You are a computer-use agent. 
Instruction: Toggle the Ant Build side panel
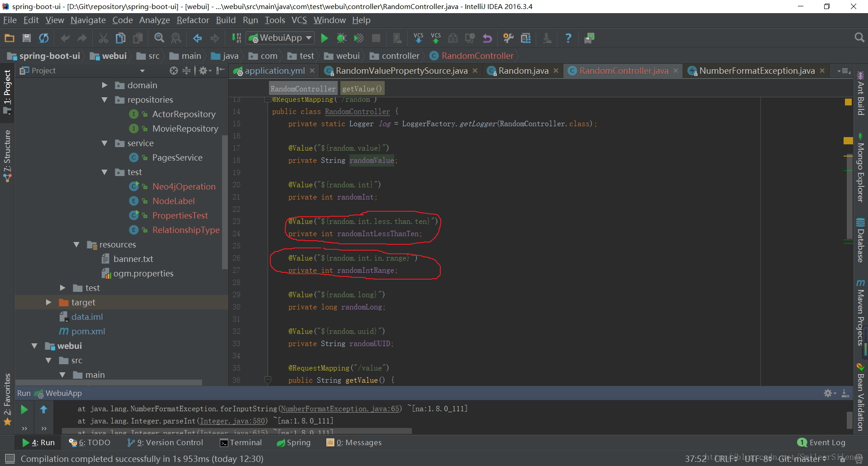click(x=861, y=93)
